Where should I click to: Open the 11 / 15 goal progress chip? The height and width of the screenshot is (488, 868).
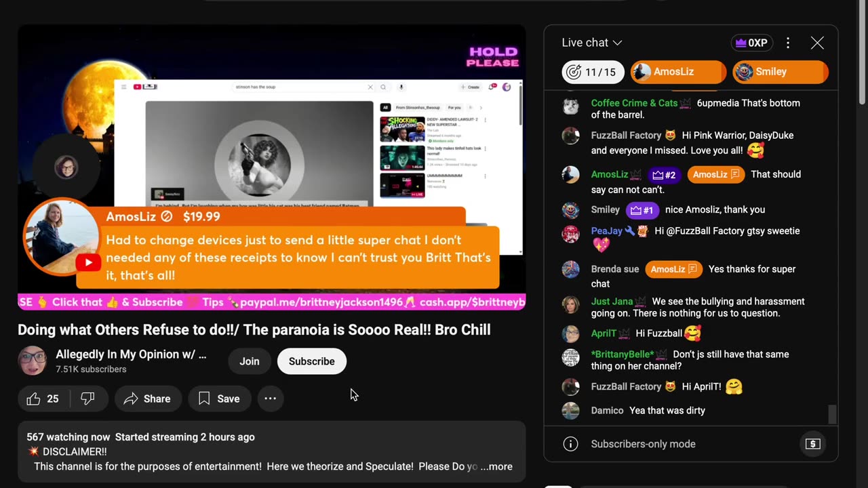point(593,72)
